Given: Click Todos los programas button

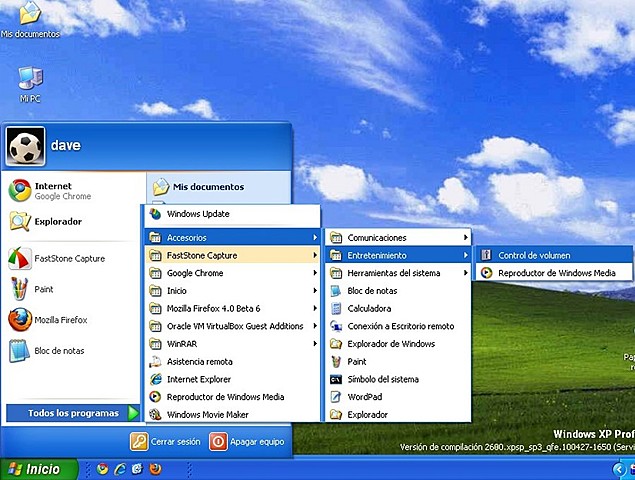Looking at the screenshot, I should (x=73, y=413).
